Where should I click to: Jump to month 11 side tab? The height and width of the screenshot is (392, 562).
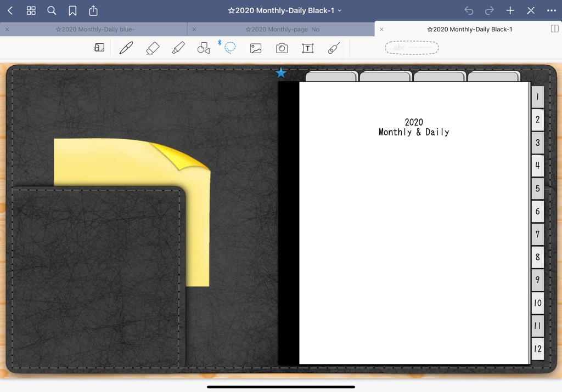tap(538, 326)
